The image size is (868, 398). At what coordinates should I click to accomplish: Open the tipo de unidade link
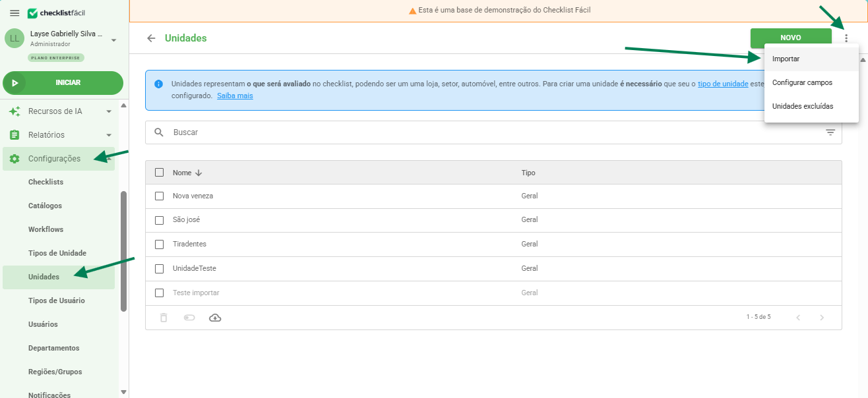[723, 84]
